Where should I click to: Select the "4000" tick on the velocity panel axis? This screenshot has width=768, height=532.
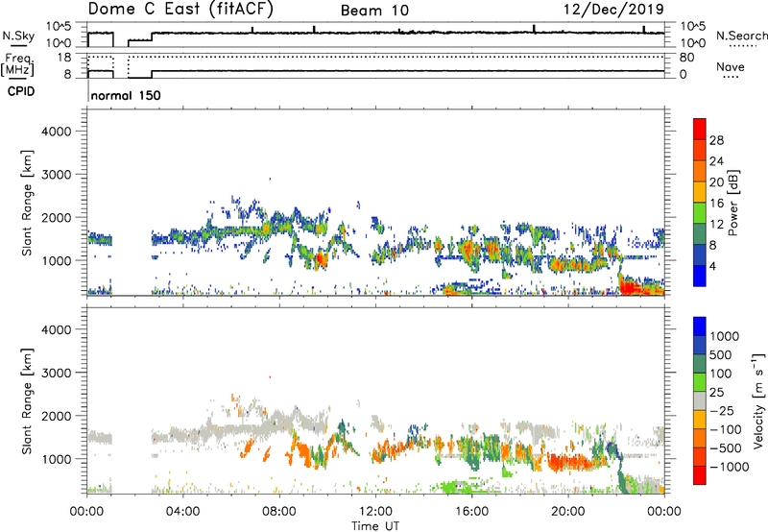click(x=56, y=329)
